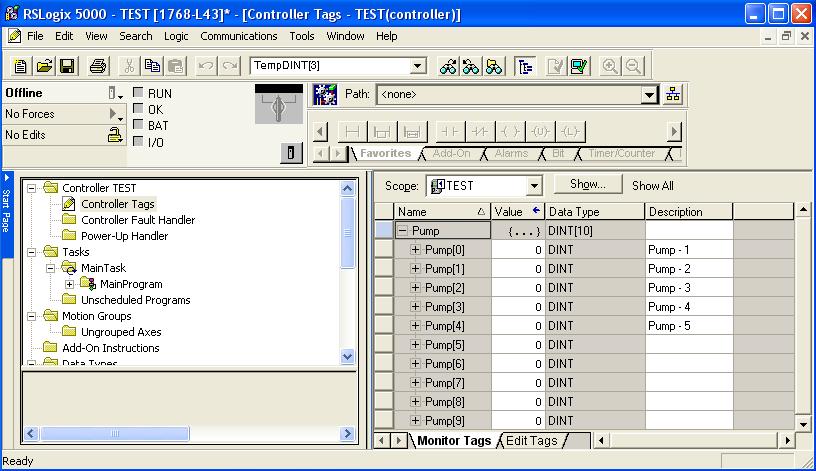Select Add-On Instructions folder
816x471 pixels.
pyautogui.click(x=110, y=348)
